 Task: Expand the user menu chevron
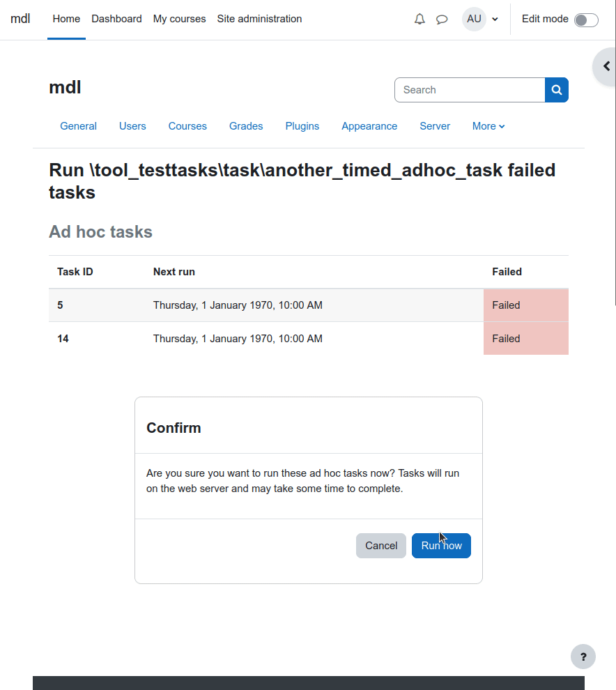coord(495,20)
